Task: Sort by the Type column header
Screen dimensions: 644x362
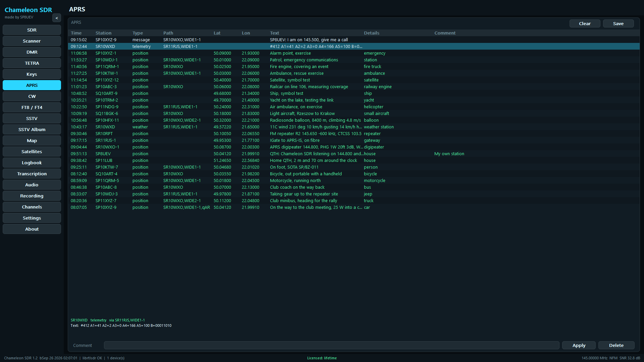Action: pos(138,33)
